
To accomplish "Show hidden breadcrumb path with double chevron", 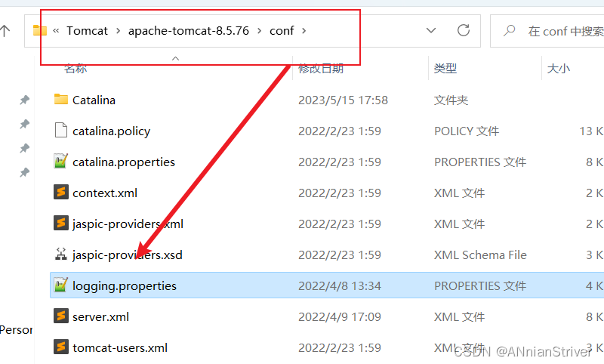I will (x=56, y=31).
